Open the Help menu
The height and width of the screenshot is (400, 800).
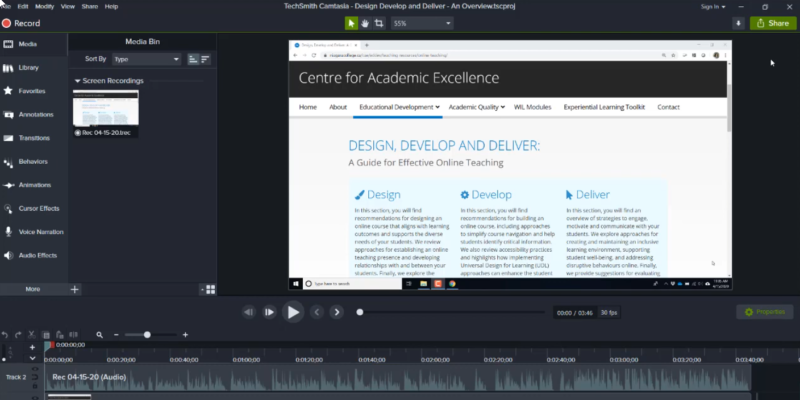point(111,7)
